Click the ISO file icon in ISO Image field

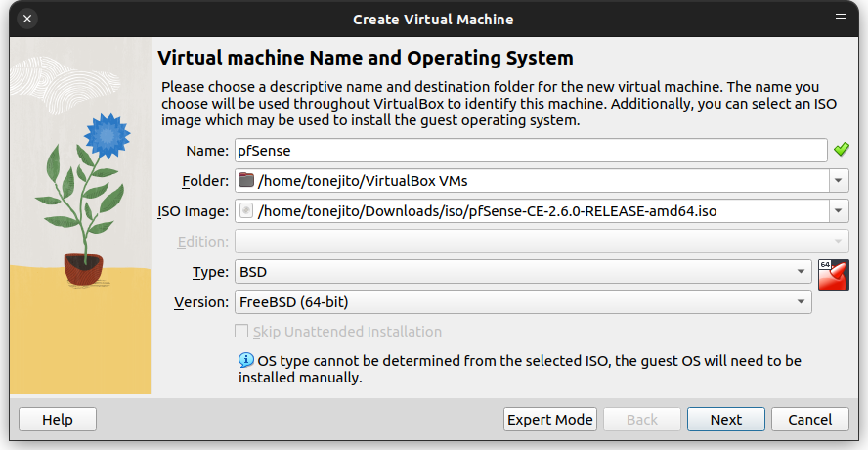(x=246, y=210)
